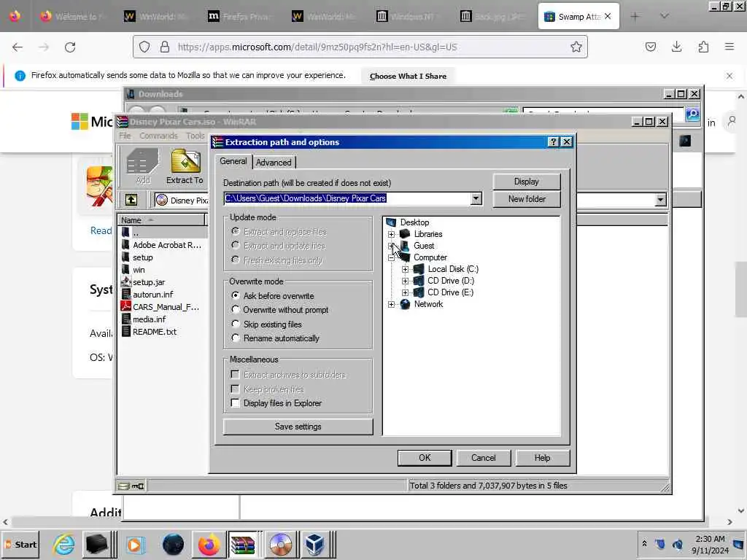Open the Firefox downloads arrow icon
The image size is (747, 560).
click(676, 47)
